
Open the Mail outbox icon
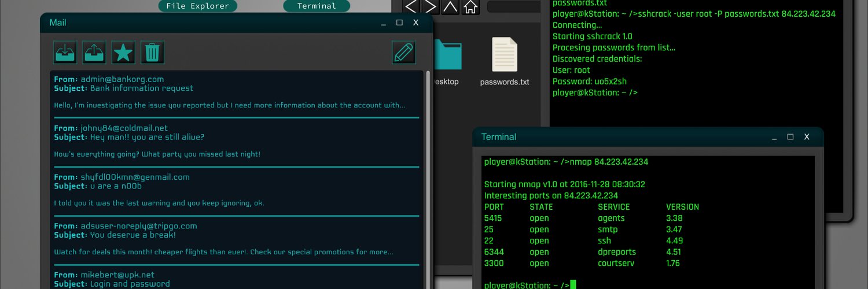94,52
